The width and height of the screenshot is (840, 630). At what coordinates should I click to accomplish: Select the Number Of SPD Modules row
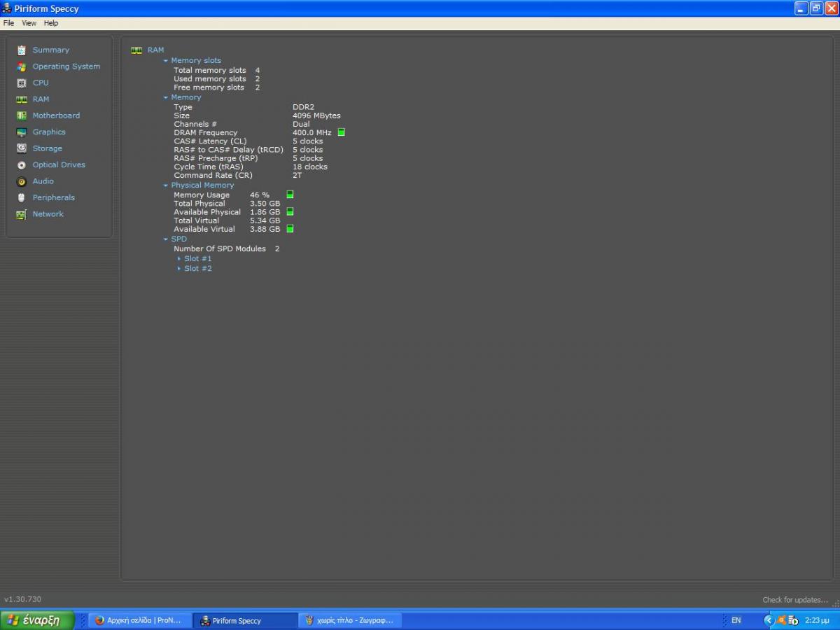226,249
